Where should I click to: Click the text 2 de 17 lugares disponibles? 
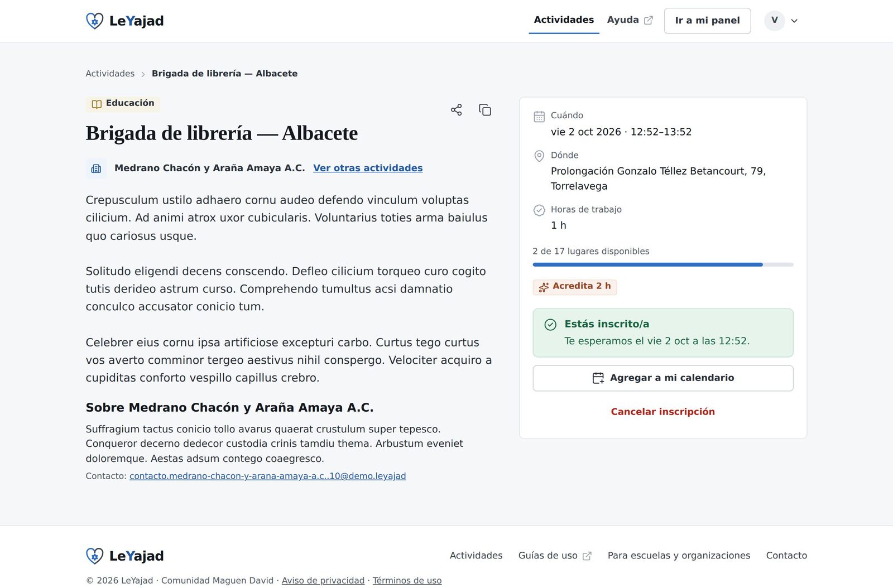point(591,252)
